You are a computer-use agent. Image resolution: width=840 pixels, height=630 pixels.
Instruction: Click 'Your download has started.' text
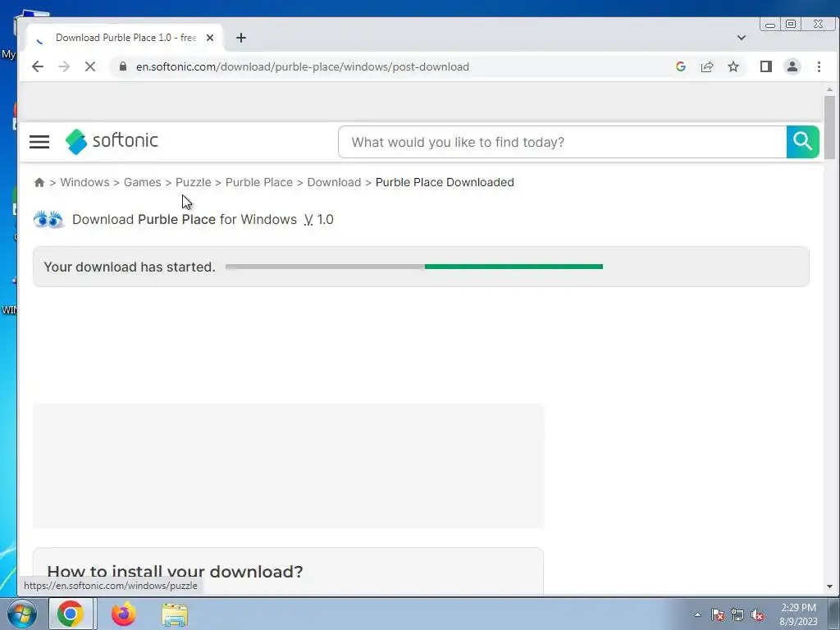[130, 267]
